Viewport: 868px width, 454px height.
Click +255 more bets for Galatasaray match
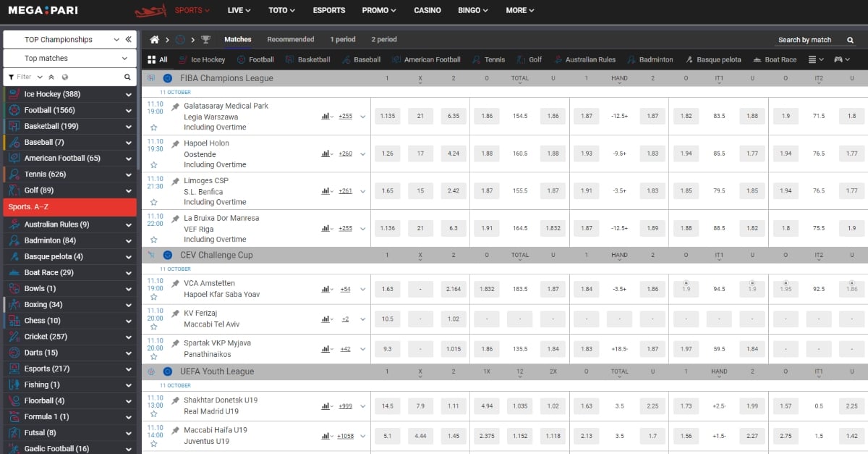pyautogui.click(x=346, y=116)
